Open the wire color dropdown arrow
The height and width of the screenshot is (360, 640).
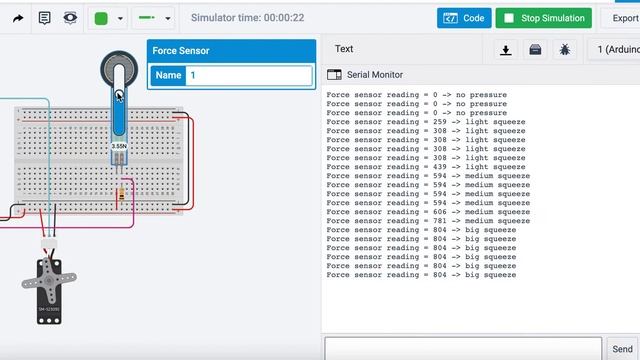(120, 18)
